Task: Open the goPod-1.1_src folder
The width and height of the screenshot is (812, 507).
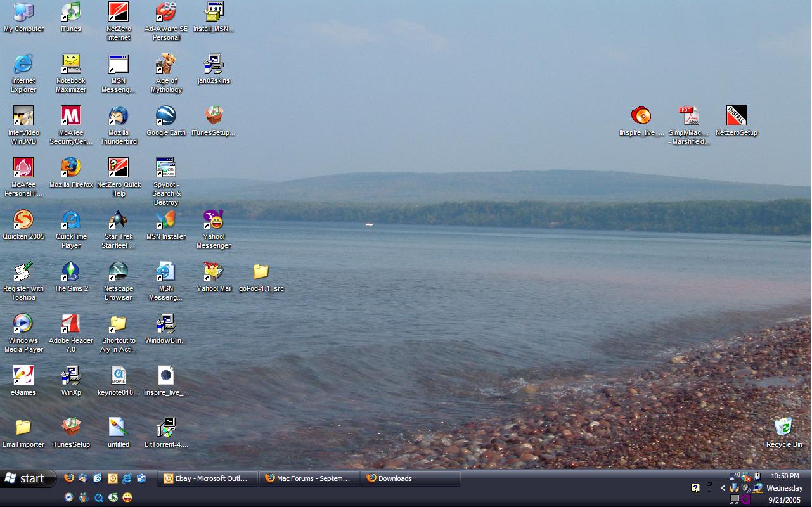Action: point(262,273)
